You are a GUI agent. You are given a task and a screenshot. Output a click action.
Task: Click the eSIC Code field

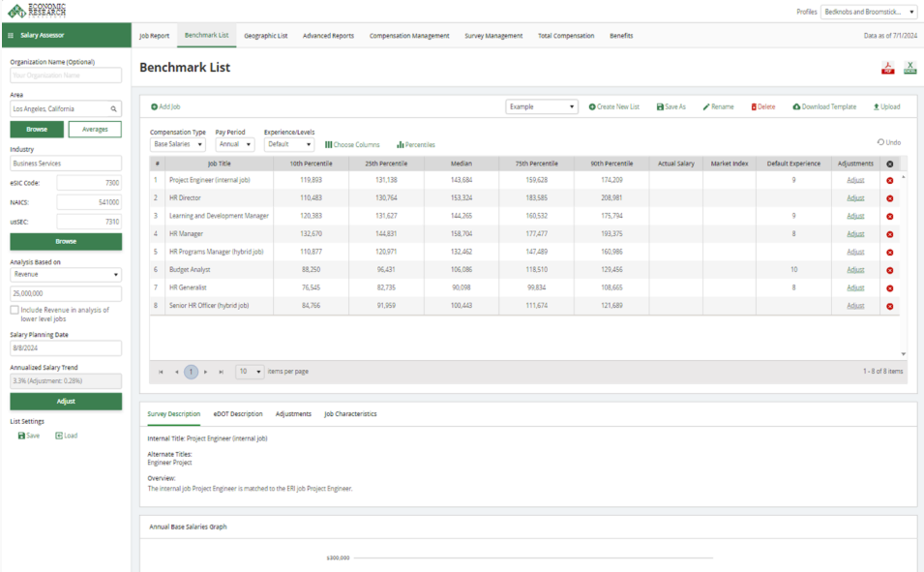coord(89,183)
